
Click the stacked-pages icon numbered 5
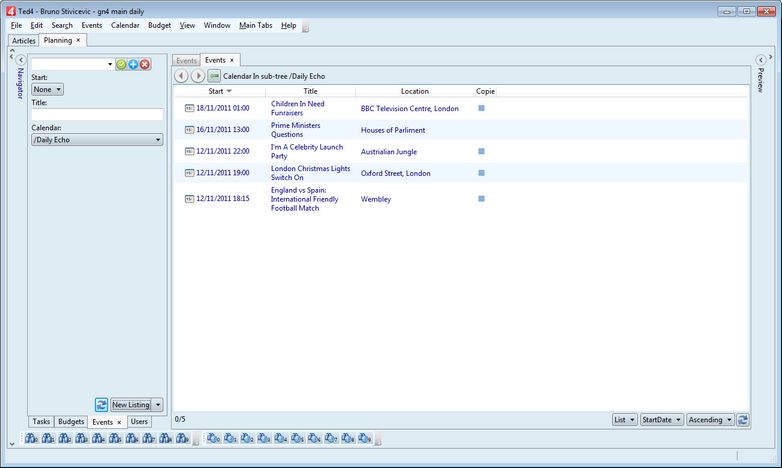point(298,439)
